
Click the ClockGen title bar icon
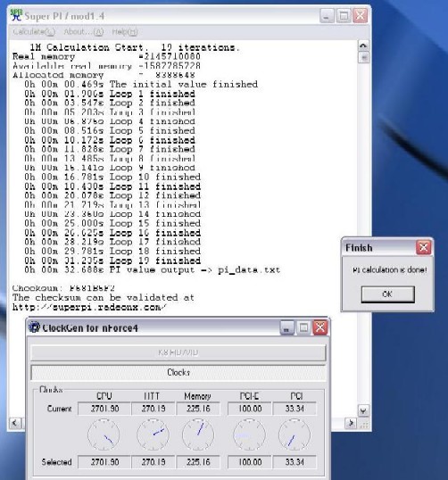tap(34, 327)
